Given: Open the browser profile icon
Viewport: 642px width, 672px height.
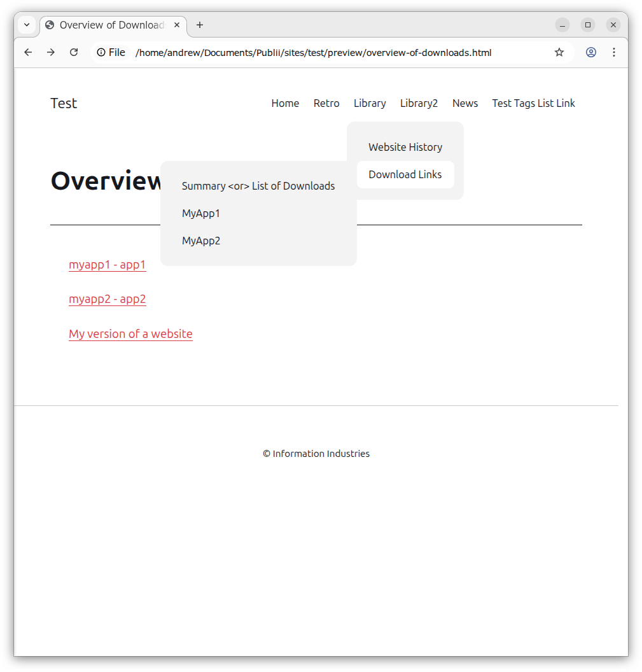Looking at the screenshot, I should click(591, 52).
